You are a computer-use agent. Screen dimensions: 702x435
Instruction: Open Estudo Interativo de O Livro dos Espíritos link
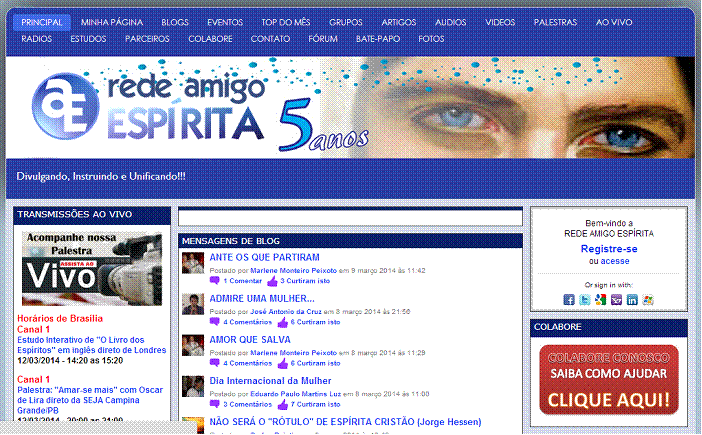[92, 345]
